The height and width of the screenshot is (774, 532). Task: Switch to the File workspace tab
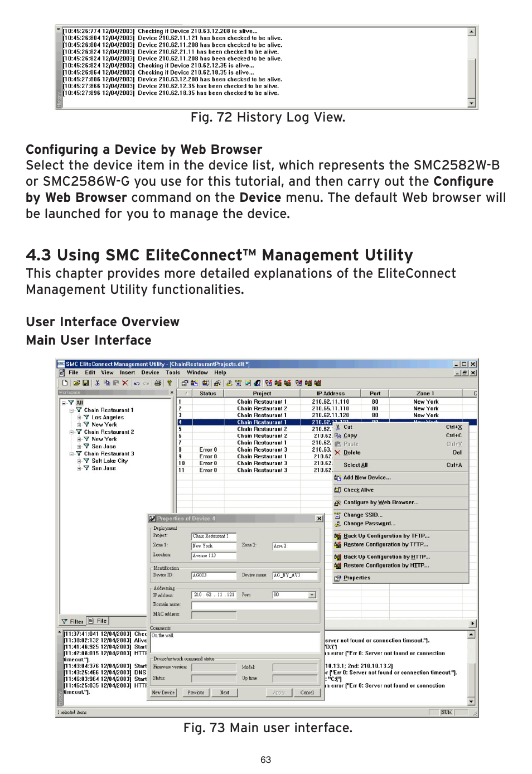click(x=98, y=621)
